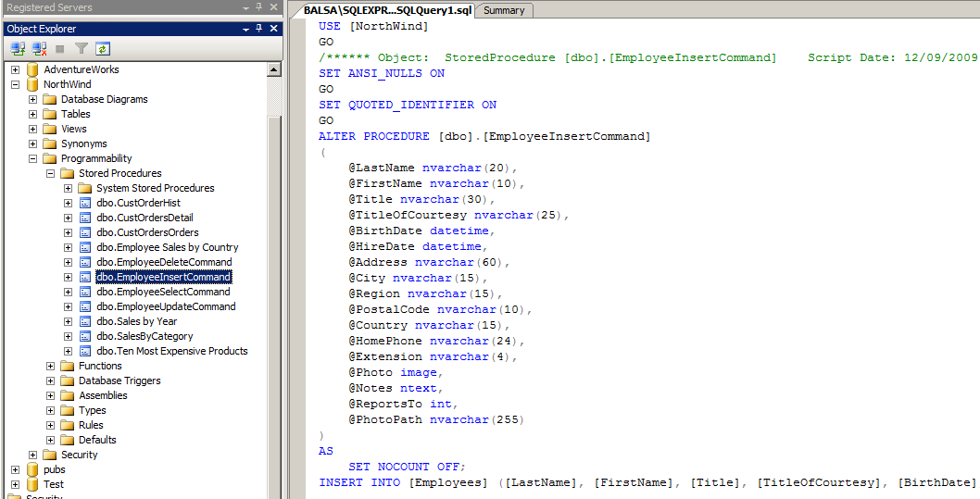Click the @ReportsTo int parameter line
This screenshot has width=980, height=499.
[403, 404]
